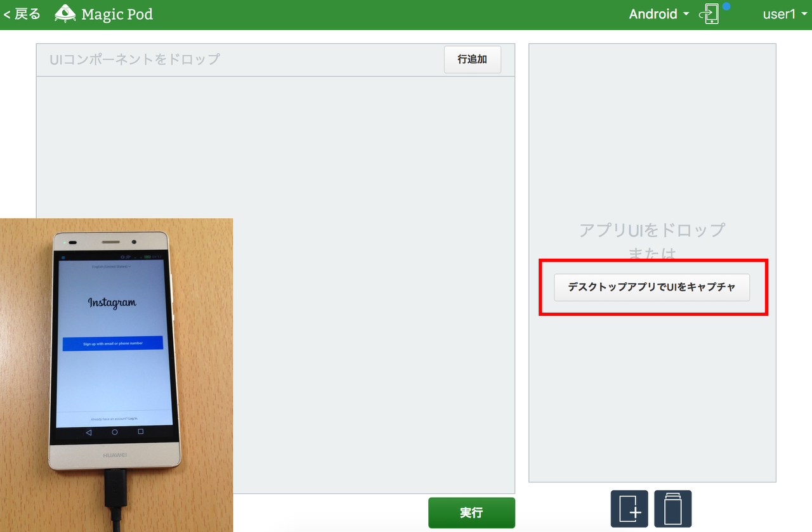Tap the home circle button on the phone

point(114,431)
